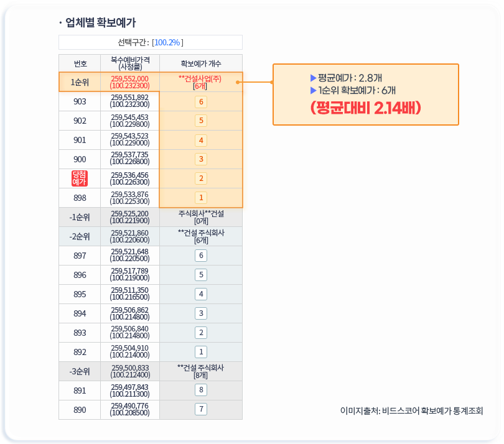The width and height of the screenshot is (504, 444).
Task: Click the red price 259,552,000
Action: click(129, 79)
